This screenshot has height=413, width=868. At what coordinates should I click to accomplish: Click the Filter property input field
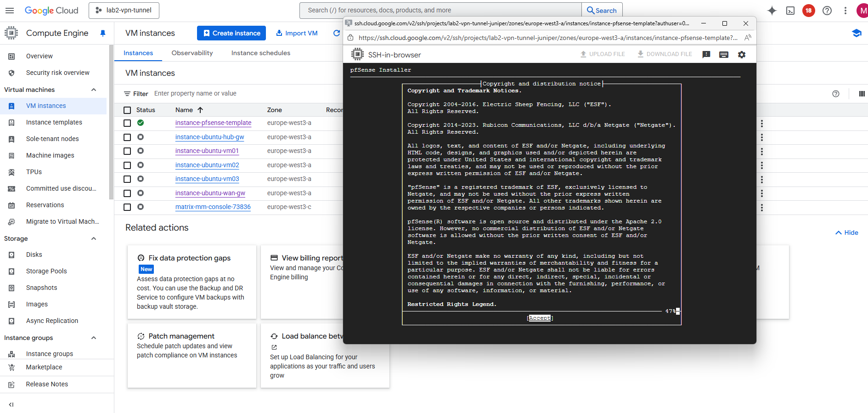[x=230, y=93]
